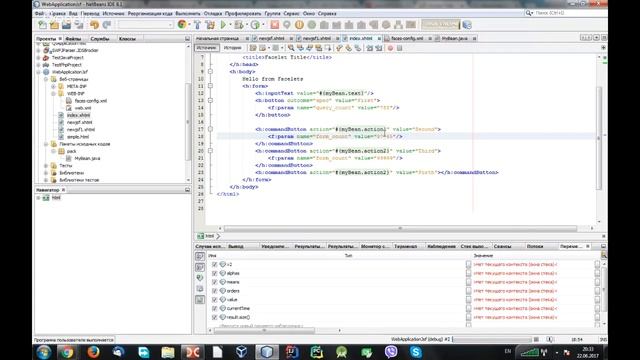The height and width of the screenshot is (360, 640).
Task: Click the New Project toolbar icon
Action: (x=54, y=25)
